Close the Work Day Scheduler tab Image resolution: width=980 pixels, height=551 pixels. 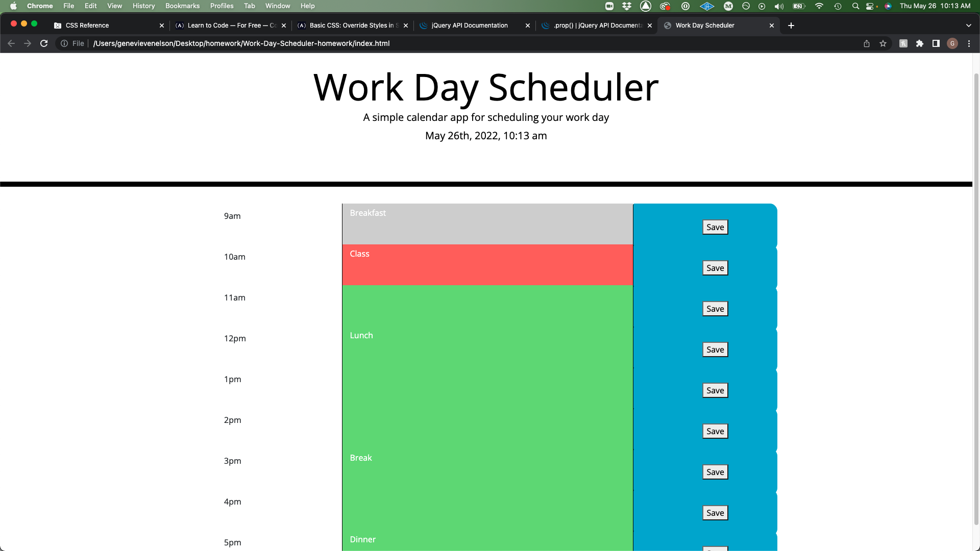(772, 26)
